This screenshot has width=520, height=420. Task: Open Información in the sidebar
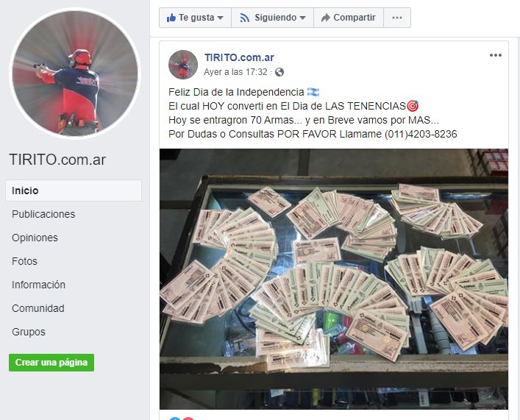click(38, 285)
